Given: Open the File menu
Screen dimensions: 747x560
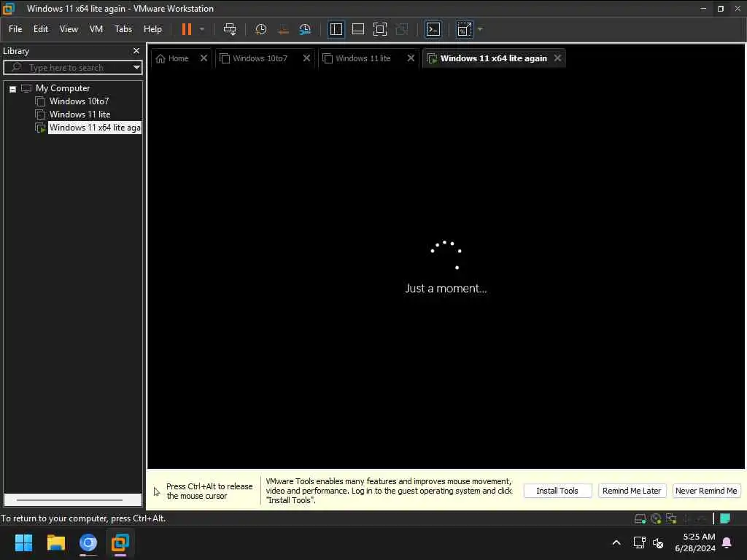Looking at the screenshot, I should (x=15, y=29).
